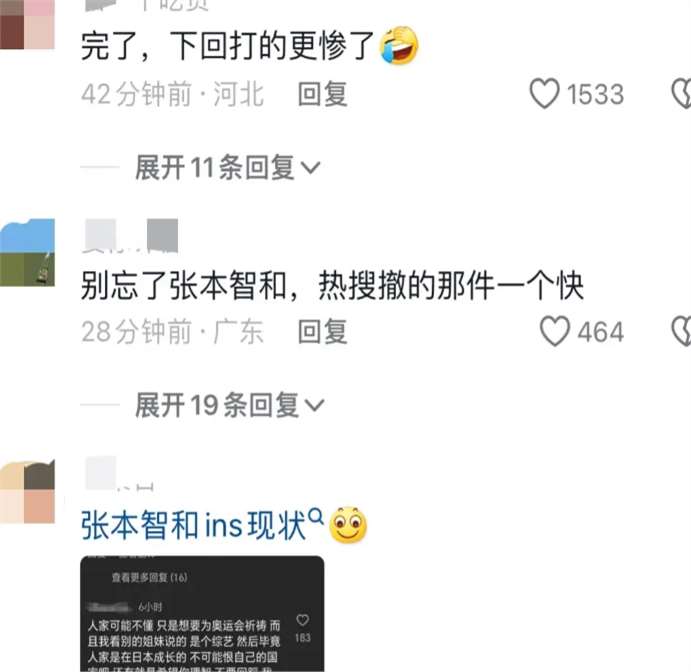Tap the laughing-crying emoji in first comment
Screen dimensions: 691x672
[399, 45]
